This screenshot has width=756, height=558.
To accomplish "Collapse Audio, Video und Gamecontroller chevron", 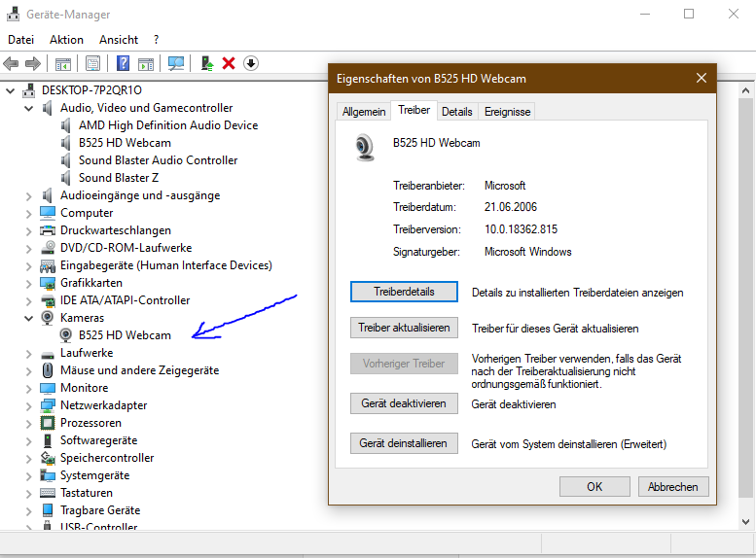I will tap(29, 108).
